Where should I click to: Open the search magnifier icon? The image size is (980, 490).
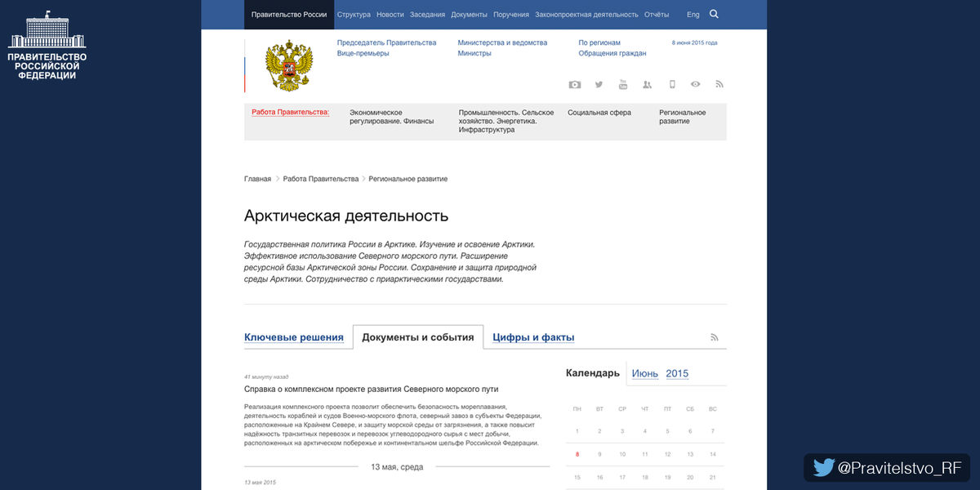pos(715,14)
